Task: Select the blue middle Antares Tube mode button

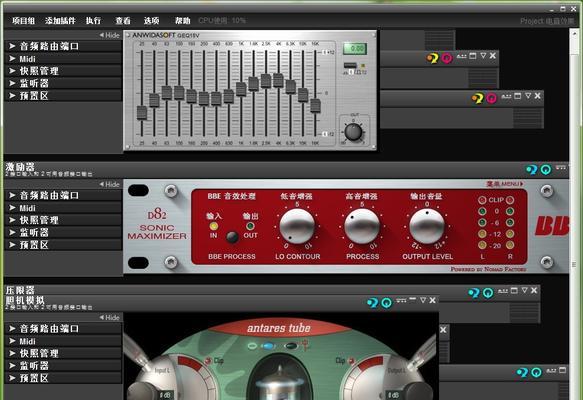Action: click(x=268, y=346)
